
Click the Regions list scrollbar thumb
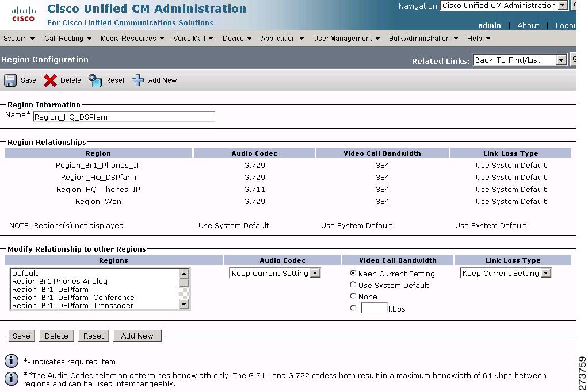click(x=184, y=283)
